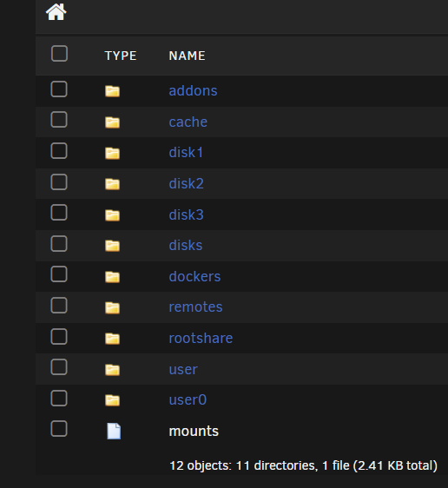The width and height of the screenshot is (448, 488).
Task: Sort by the TYPE column header
Action: tap(121, 56)
